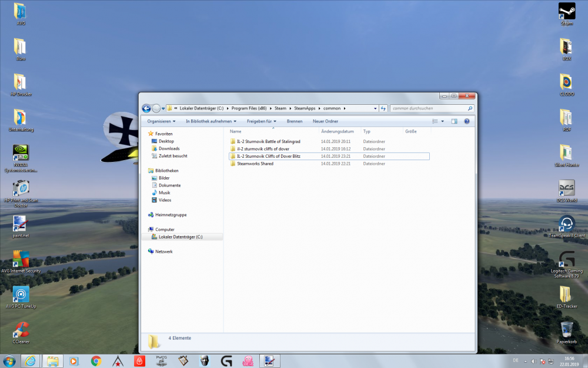Select DCS World desktop shortcut
588x368 pixels.
(567, 191)
